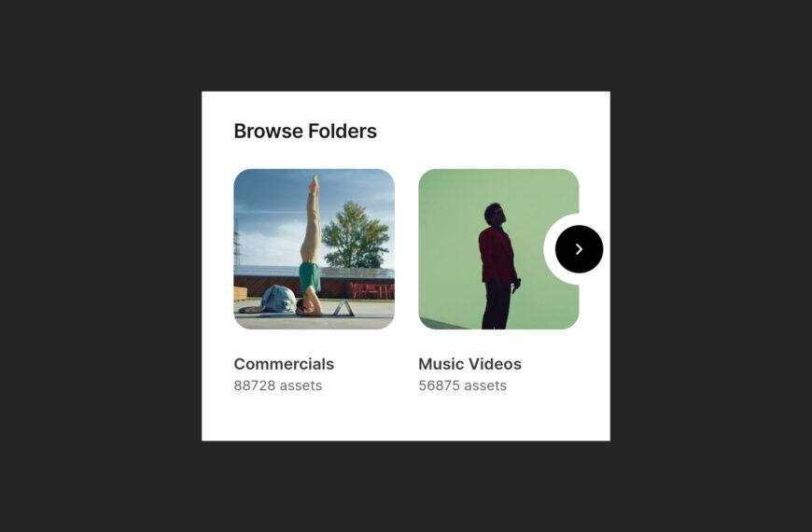Click the word Folders in the heading
This screenshot has height=532, width=812.
343,131
